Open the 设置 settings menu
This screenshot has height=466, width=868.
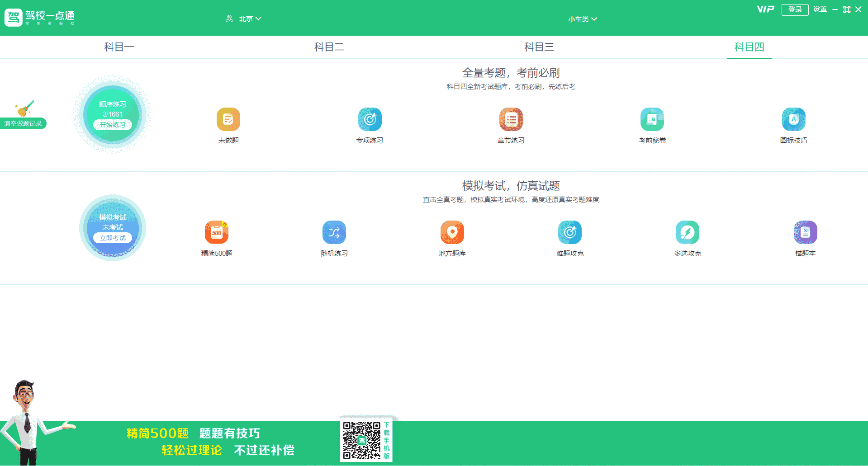[x=819, y=9]
